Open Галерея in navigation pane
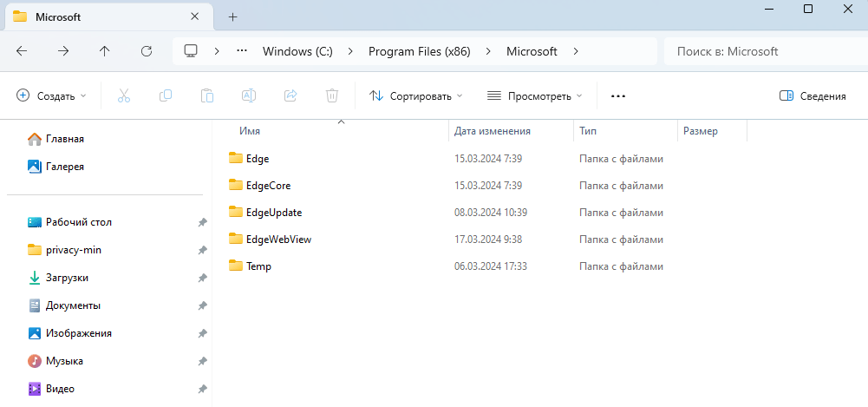The width and height of the screenshot is (868, 407). tap(55, 166)
